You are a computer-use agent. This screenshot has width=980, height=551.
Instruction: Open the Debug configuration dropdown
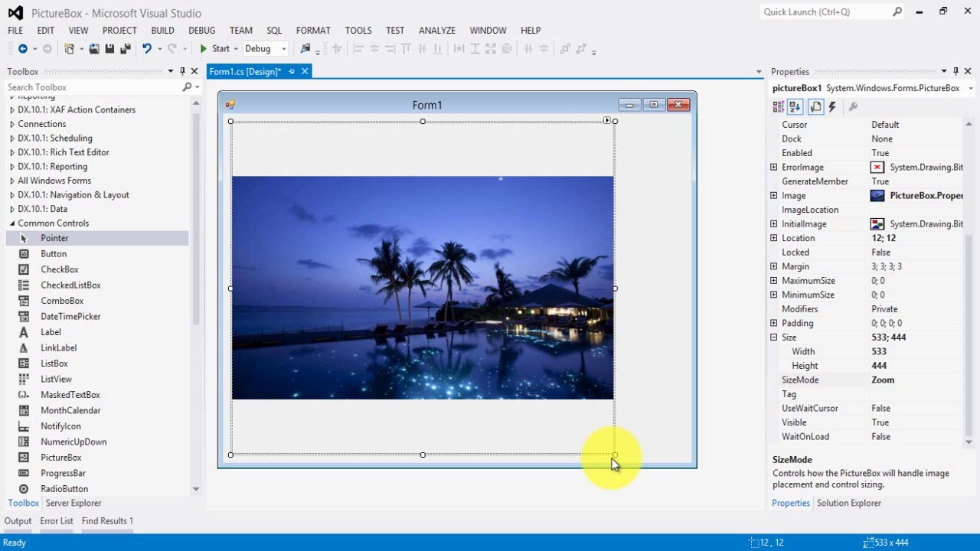283,49
